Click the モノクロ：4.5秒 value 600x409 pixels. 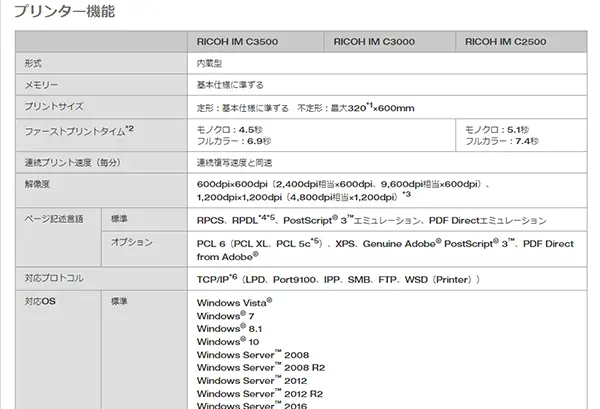click(230, 130)
